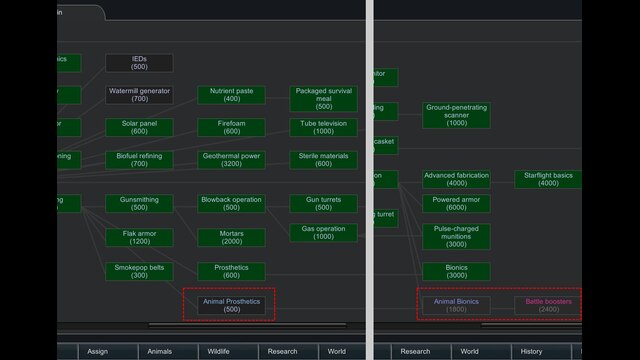Click the Sterile materials research node

click(x=324, y=160)
